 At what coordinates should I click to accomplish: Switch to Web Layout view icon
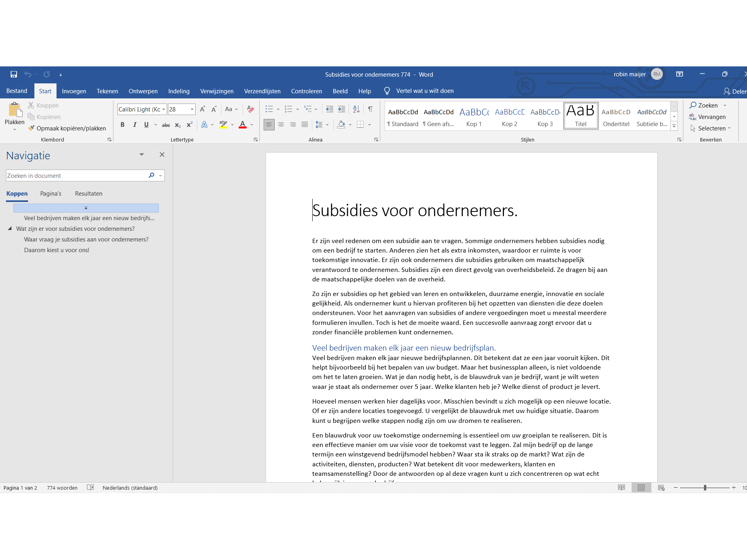click(x=661, y=488)
